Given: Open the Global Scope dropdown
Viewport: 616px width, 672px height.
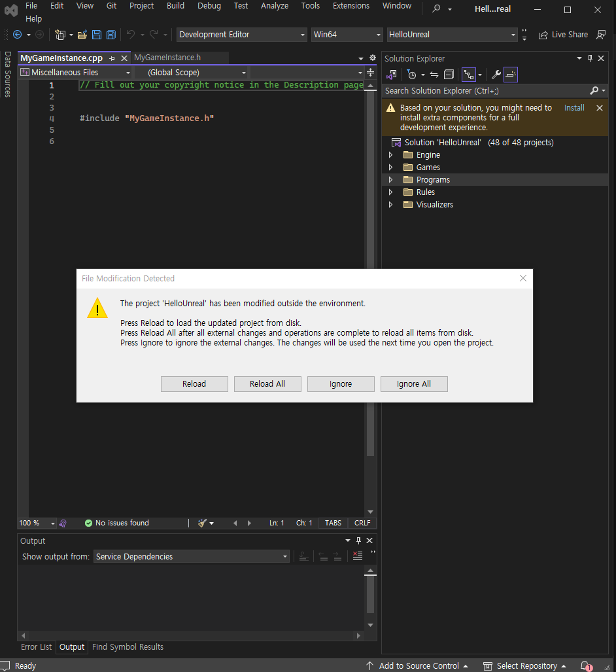Looking at the screenshot, I should [x=192, y=73].
